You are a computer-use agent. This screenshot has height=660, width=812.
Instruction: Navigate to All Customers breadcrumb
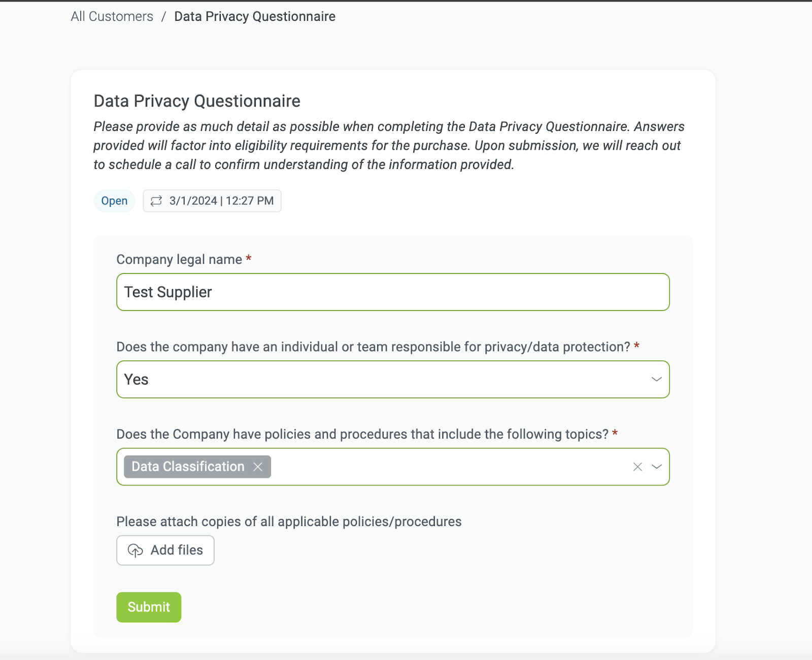(x=112, y=16)
